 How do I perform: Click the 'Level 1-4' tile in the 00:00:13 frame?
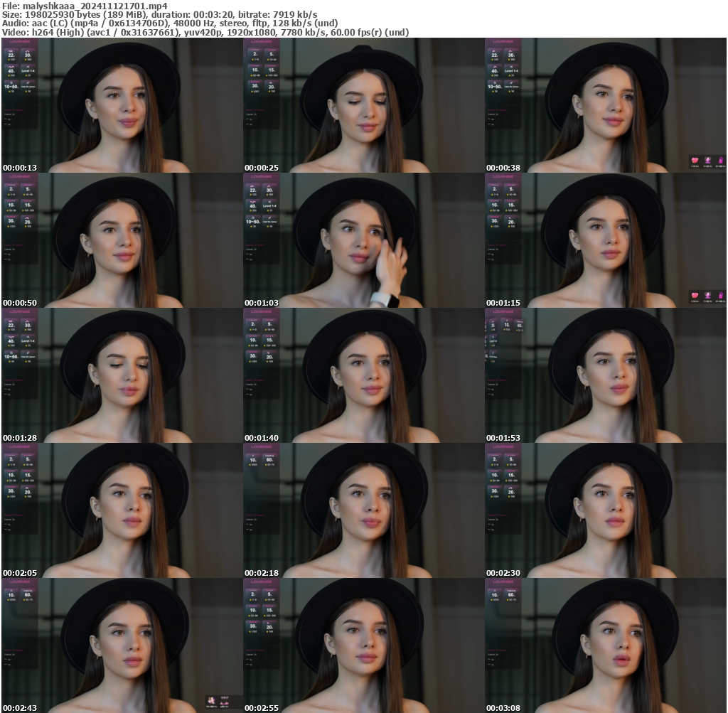tap(28, 72)
